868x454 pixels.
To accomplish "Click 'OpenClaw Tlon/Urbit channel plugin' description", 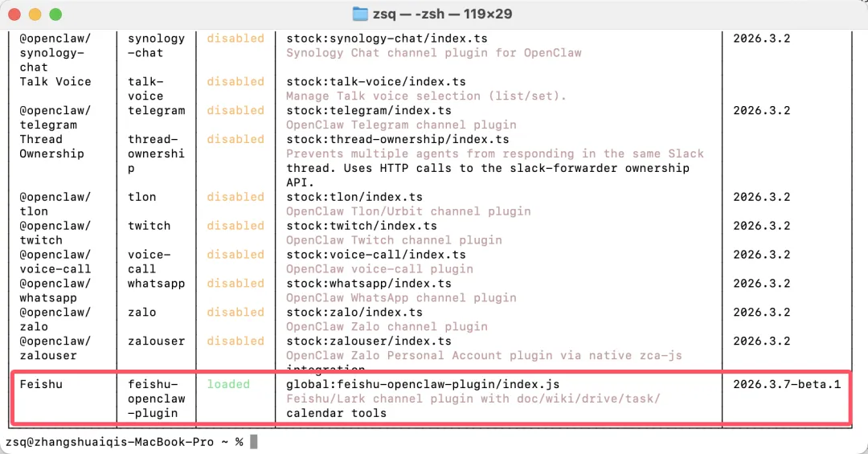I will 408,211.
